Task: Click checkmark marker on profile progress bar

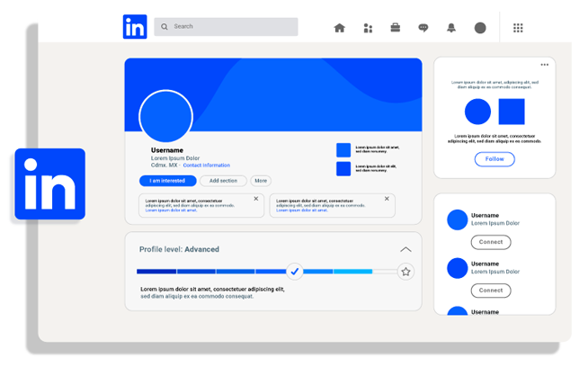Action: click(x=294, y=272)
